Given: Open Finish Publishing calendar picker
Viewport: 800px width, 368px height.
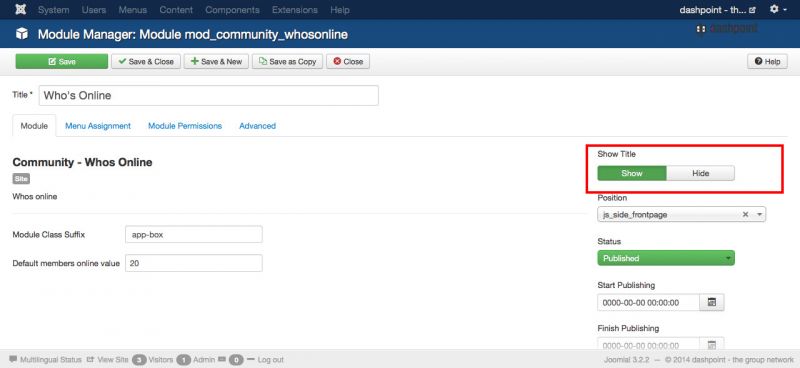Looking at the screenshot, I should [x=712, y=344].
